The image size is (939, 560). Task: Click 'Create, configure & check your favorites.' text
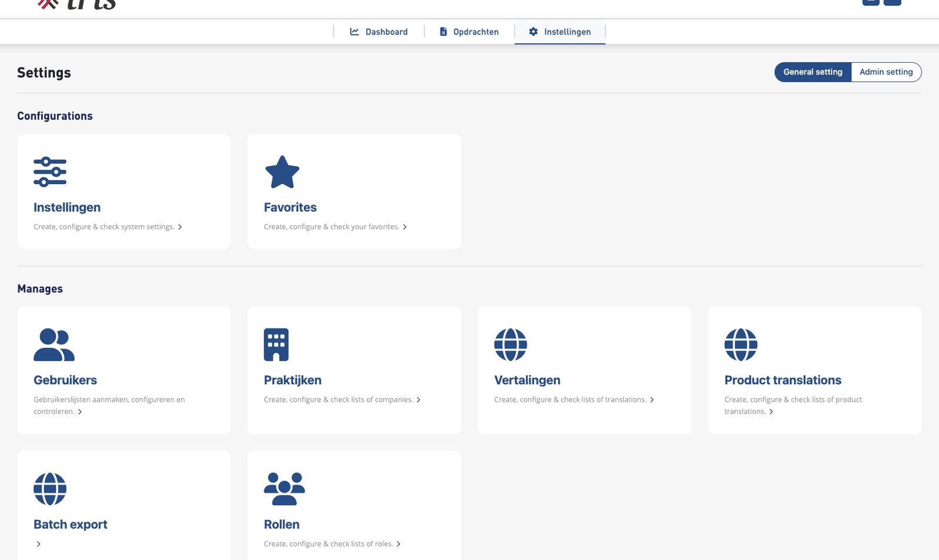pos(332,227)
